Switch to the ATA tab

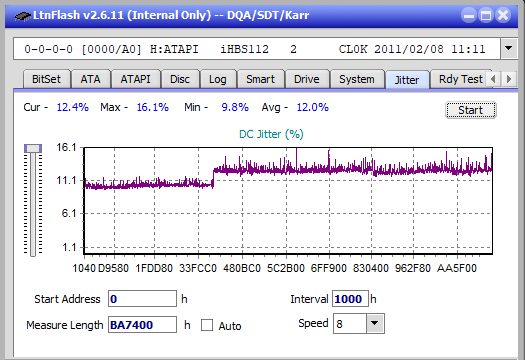tap(90, 79)
